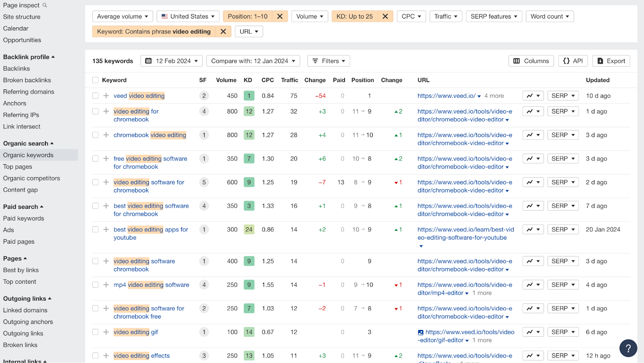Open SERP dropdown for veed video editing row
Image resolution: width=644 pixels, height=363 pixels.
click(563, 96)
